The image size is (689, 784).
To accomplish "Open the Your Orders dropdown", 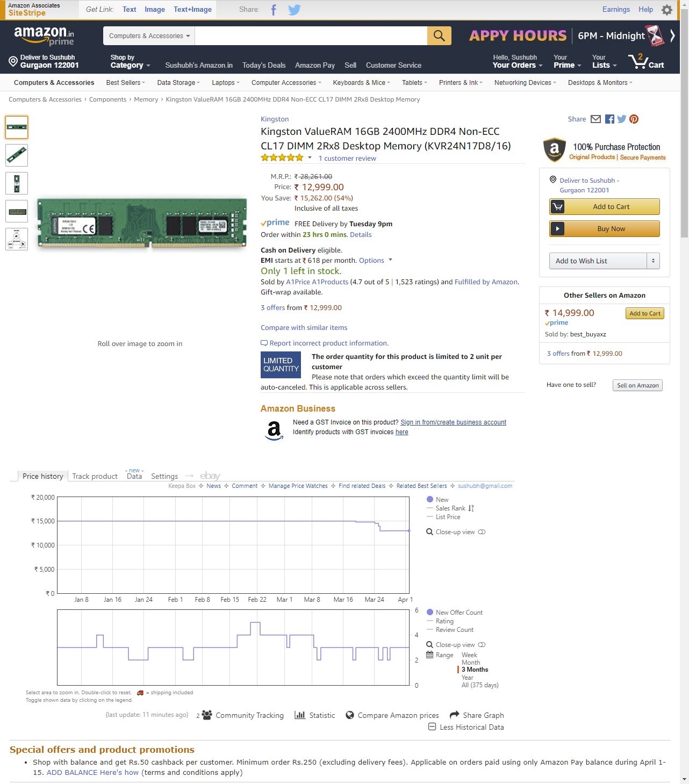I will (518, 61).
